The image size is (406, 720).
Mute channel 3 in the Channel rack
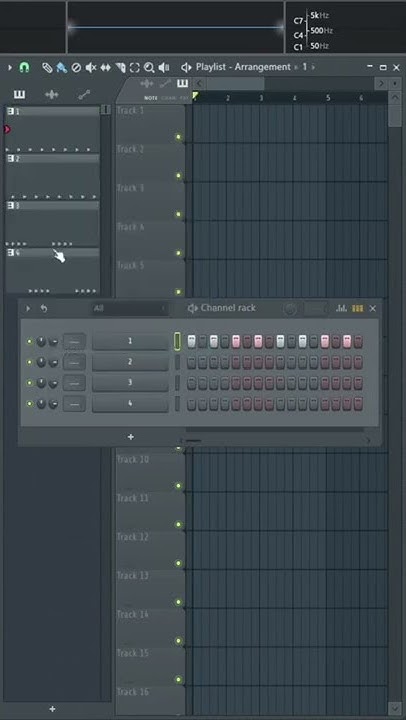(x=30, y=383)
